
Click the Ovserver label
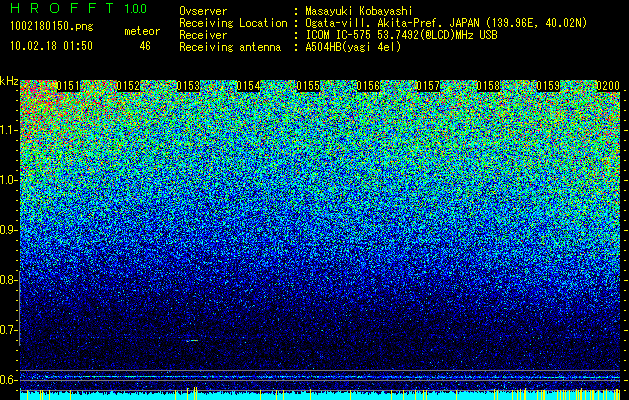[203, 11]
